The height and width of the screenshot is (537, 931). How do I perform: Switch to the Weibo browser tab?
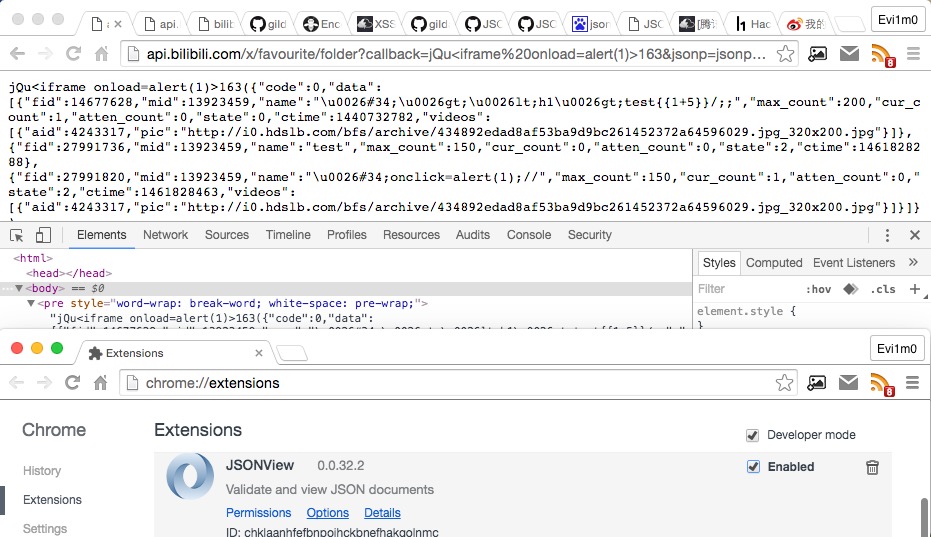click(x=806, y=24)
